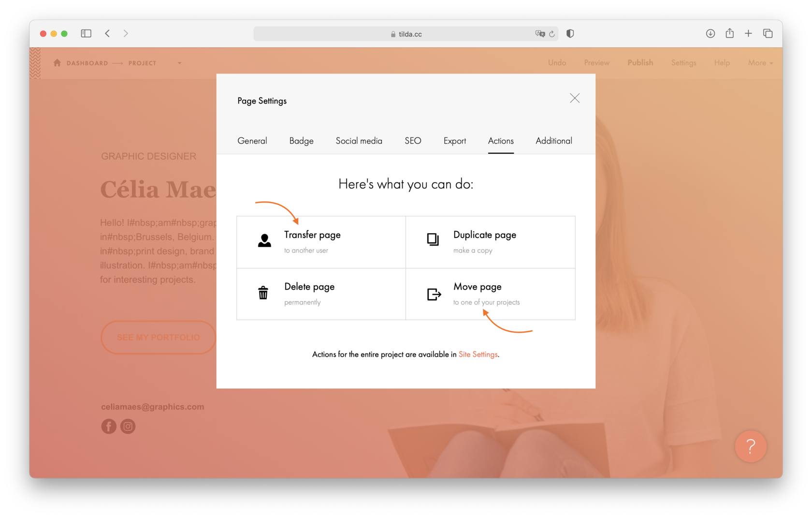Click the floating help question mark button
812x517 pixels.
(751, 446)
